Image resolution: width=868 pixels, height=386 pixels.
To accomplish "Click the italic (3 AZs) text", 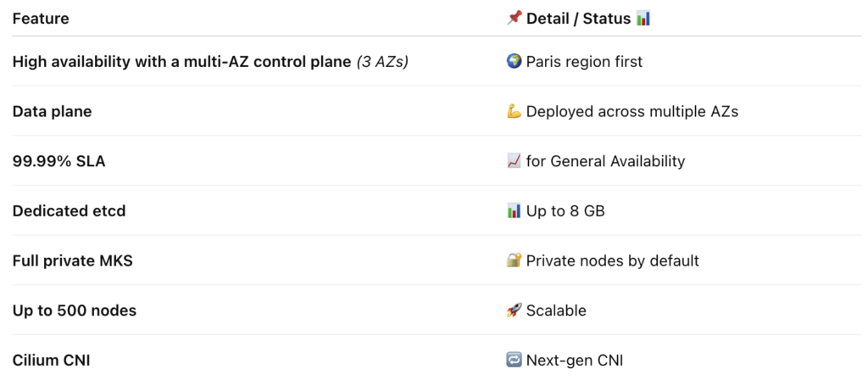I will click(x=382, y=61).
